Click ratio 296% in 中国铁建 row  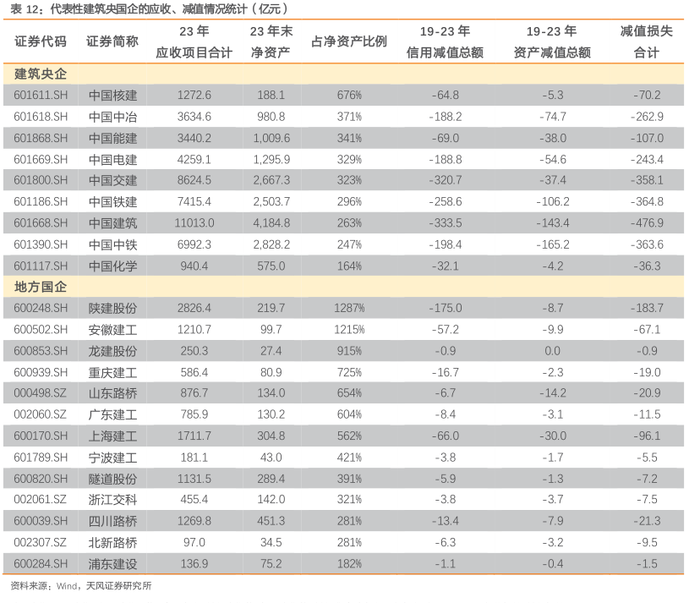click(349, 202)
